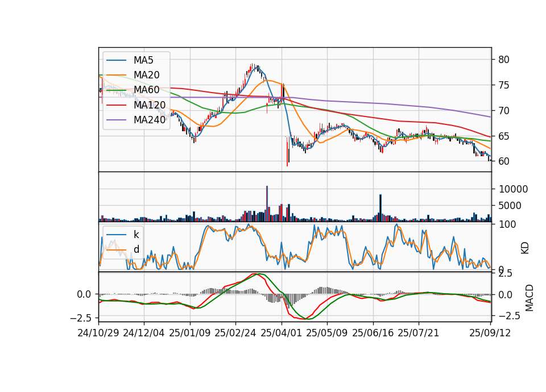Image resolution: width=546 pixels, height=392 pixels.
Task: Click the blue MA5 legend line sample
Action: [116, 60]
